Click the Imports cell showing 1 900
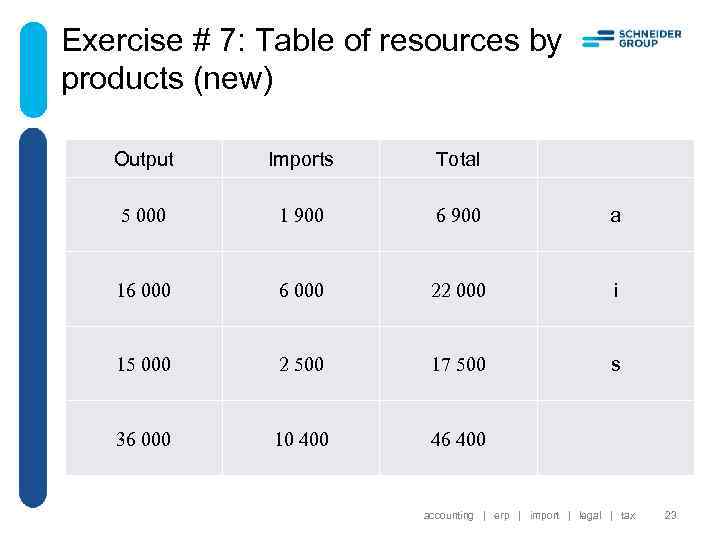The width and height of the screenshot is (720, 540). [x=301, y=215]
